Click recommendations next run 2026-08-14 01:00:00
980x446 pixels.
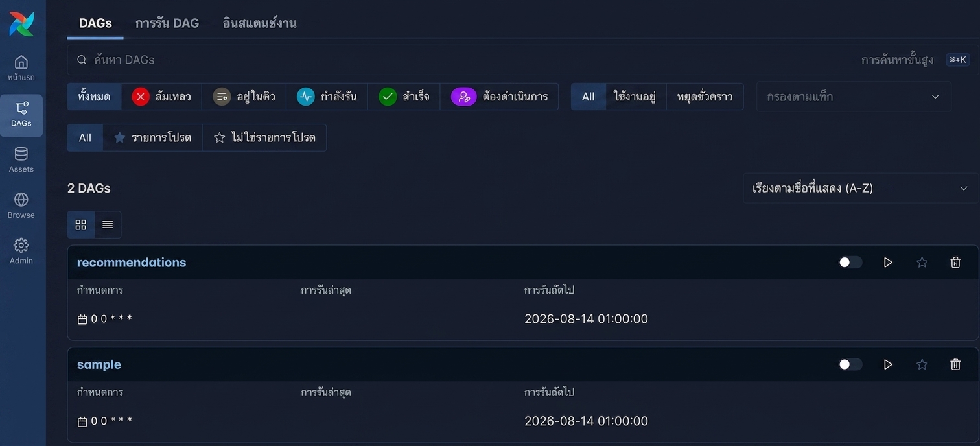tap(586, 319)
